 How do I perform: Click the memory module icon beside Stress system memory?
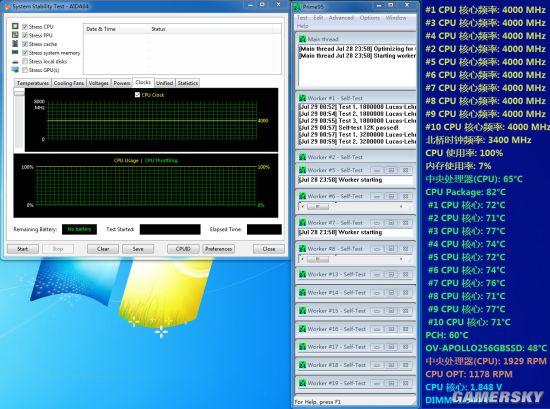15,52
